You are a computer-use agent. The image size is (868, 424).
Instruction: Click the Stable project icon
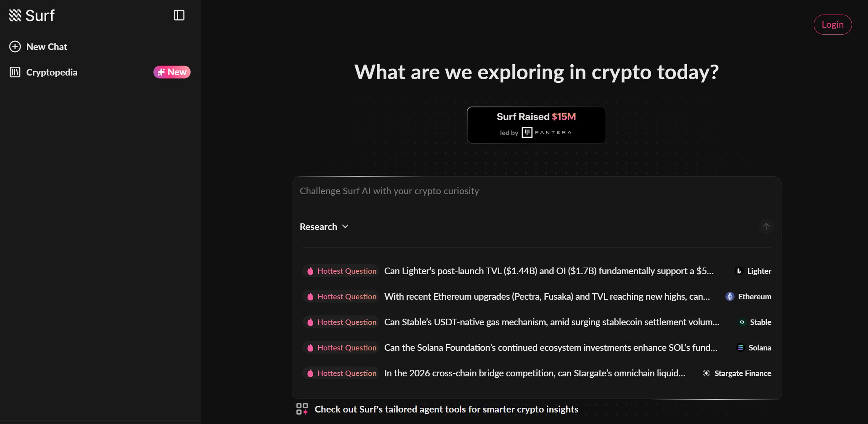pos(742,322)
